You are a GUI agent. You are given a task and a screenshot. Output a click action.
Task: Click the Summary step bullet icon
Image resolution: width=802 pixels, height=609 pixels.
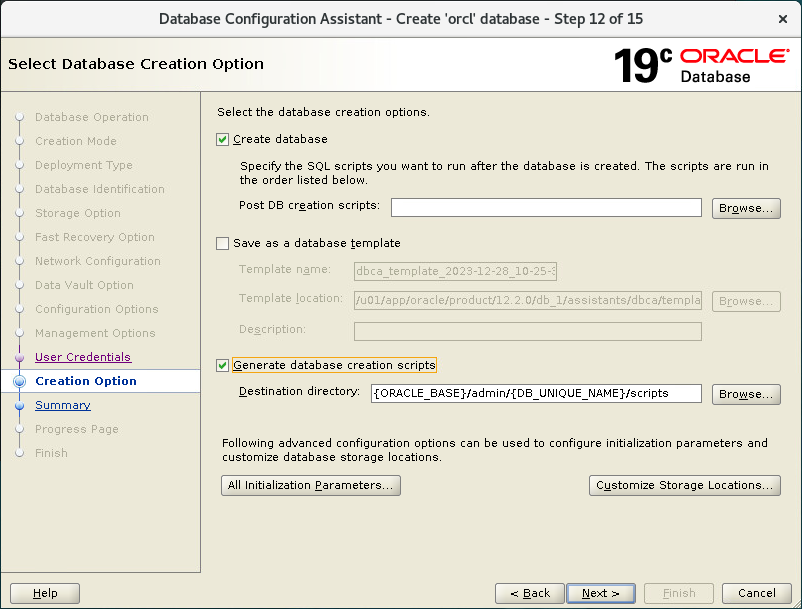coord(19,405)
